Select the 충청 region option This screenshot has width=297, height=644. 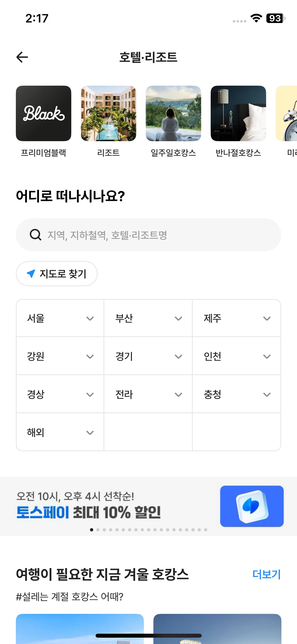tap(237, 394)
